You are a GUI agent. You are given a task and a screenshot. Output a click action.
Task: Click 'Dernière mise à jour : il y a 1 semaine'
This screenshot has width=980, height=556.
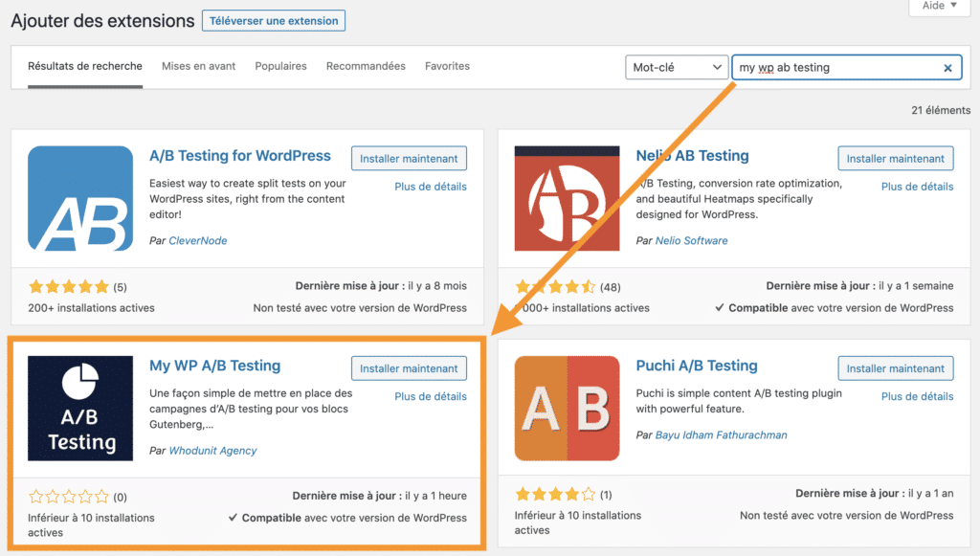pos(860,285)
